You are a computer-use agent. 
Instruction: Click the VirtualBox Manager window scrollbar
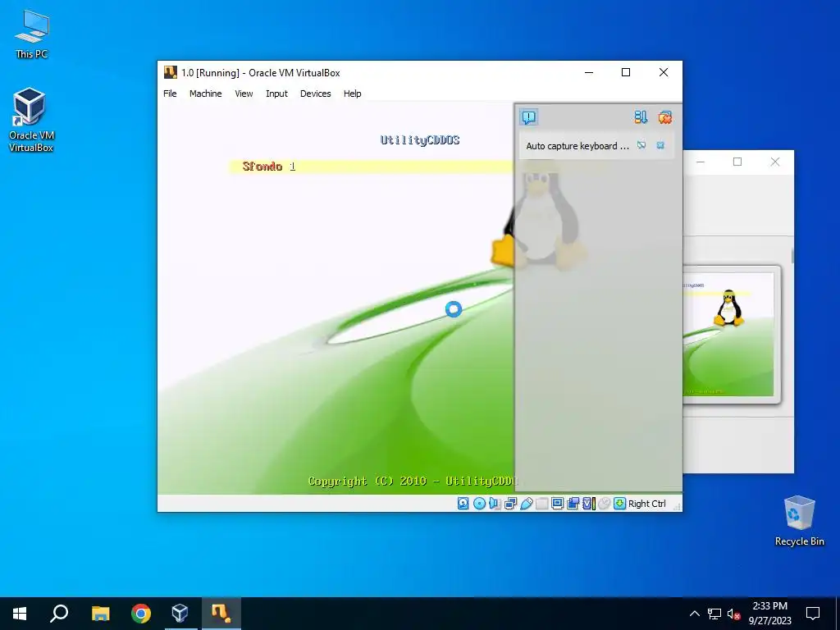click(792, 256)
